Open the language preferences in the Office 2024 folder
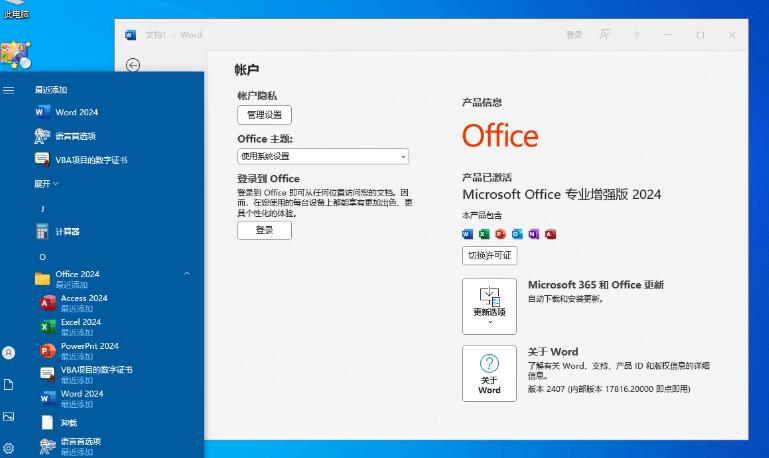 pyautogui.click(x=70, y=446)
